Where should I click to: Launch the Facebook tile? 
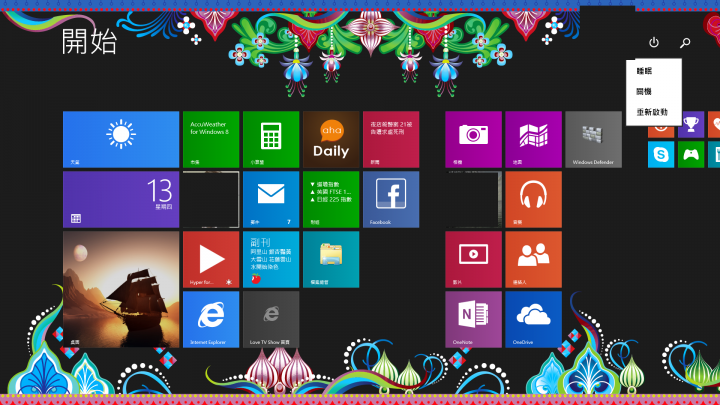391,200
